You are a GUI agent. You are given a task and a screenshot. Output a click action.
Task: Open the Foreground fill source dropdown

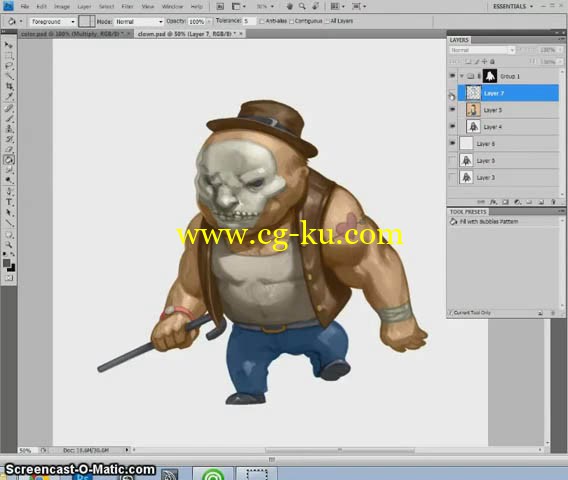(x=53, y=22)
